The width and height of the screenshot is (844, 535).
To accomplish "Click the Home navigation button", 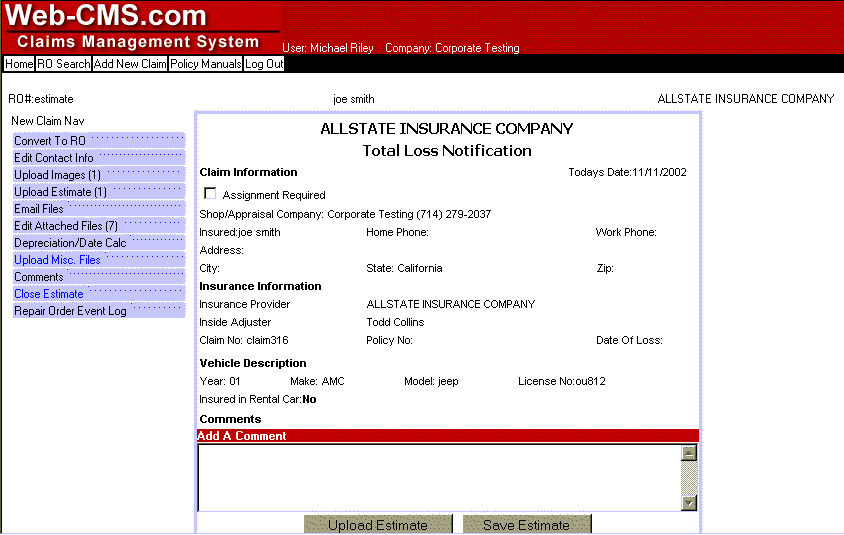I will [x=19, y=64].
